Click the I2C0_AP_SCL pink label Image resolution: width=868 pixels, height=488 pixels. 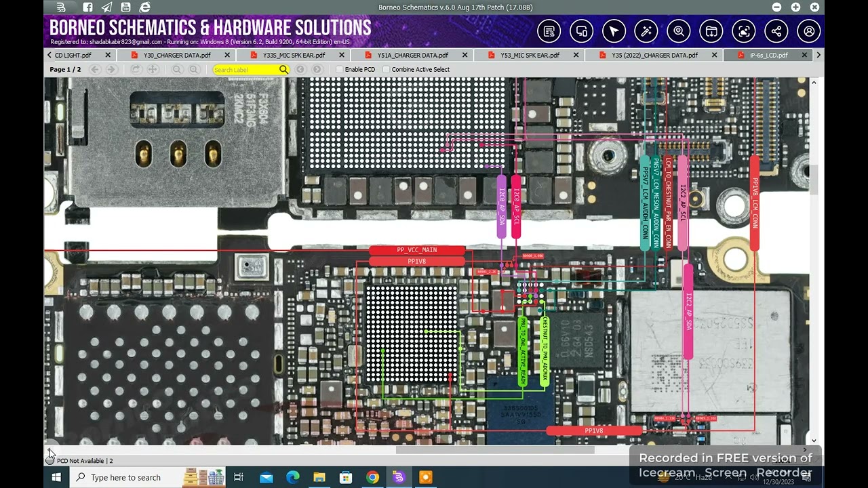coord(516,207)
